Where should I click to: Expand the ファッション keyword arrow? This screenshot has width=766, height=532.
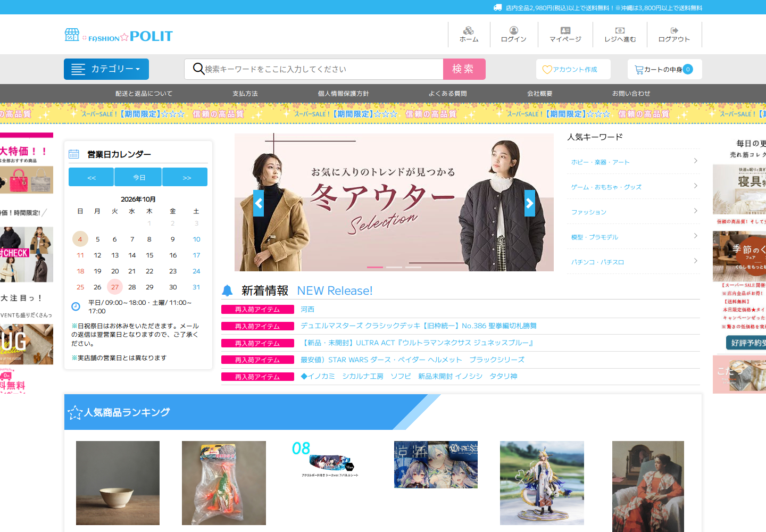[696, 211]
